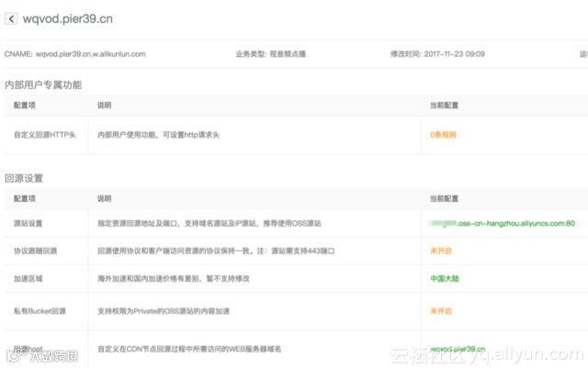Select the 中国大陆 acceleration region value
The width and height of the screenshot is (588, 368).
[x=445, y=278]
